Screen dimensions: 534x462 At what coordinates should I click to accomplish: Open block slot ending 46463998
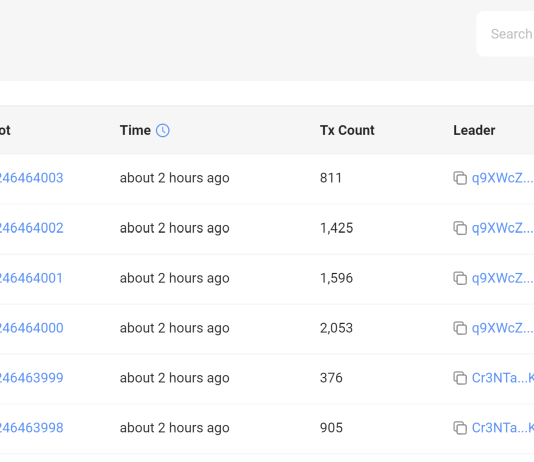31,428
